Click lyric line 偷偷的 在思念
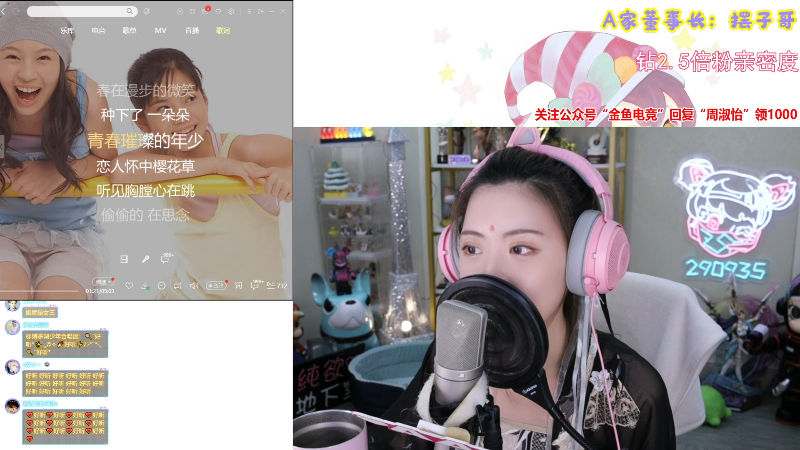 (145, 215)
